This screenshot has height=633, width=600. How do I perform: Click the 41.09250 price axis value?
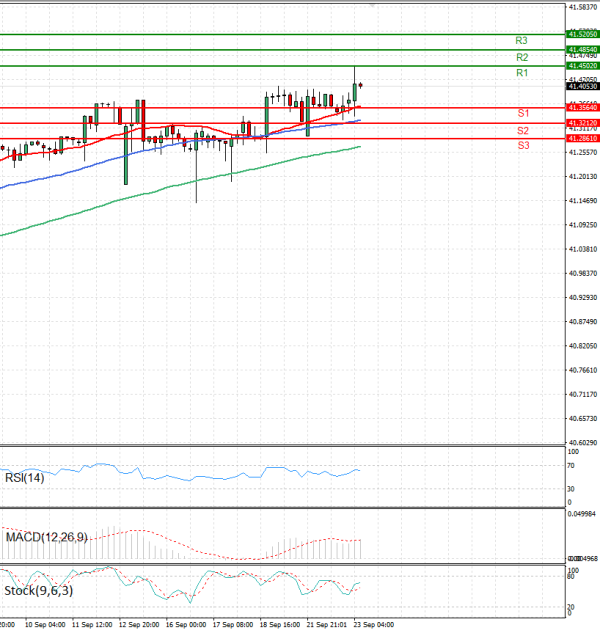tap(583, 225)
